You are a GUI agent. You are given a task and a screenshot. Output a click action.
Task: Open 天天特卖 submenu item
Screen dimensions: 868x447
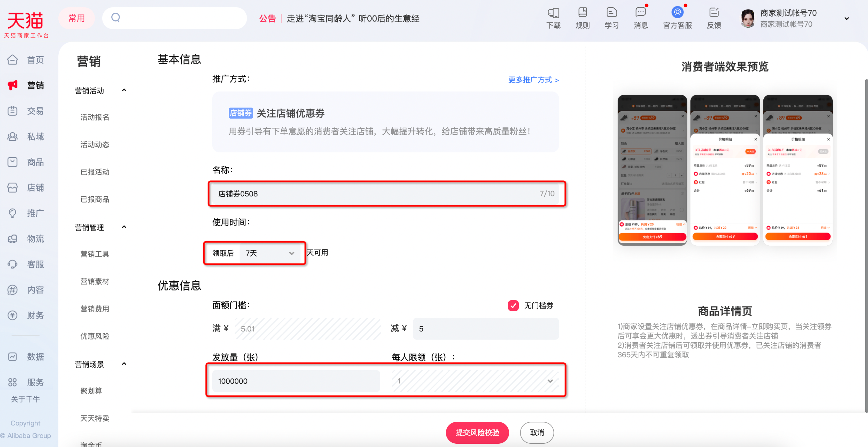pyautogui.click(x=95, y=418)
